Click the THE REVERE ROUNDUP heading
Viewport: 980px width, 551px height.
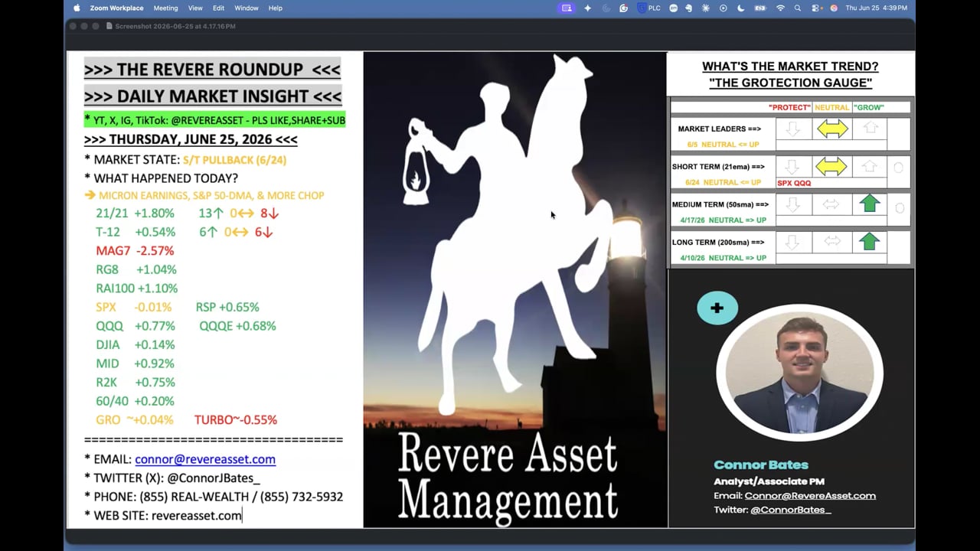[212, 70]
